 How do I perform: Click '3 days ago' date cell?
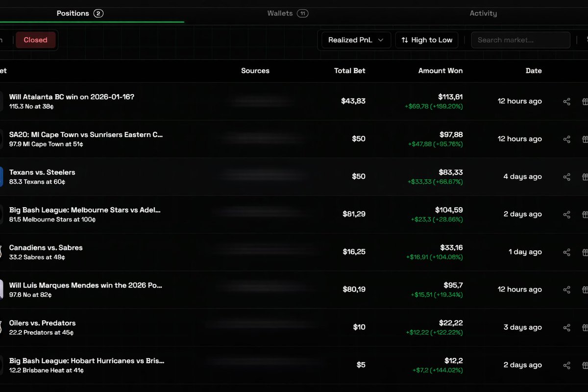pos(523,327)
